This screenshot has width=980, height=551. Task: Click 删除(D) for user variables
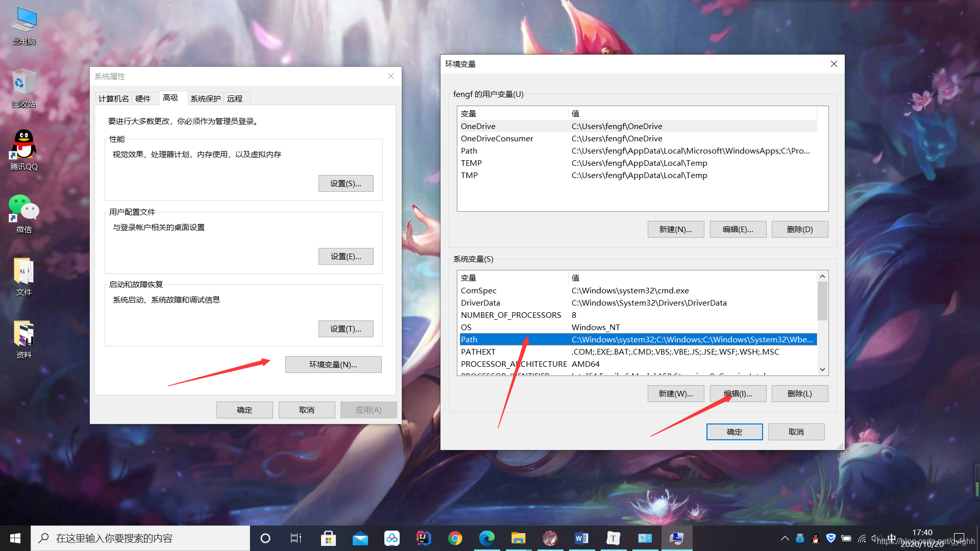[800, 230]
